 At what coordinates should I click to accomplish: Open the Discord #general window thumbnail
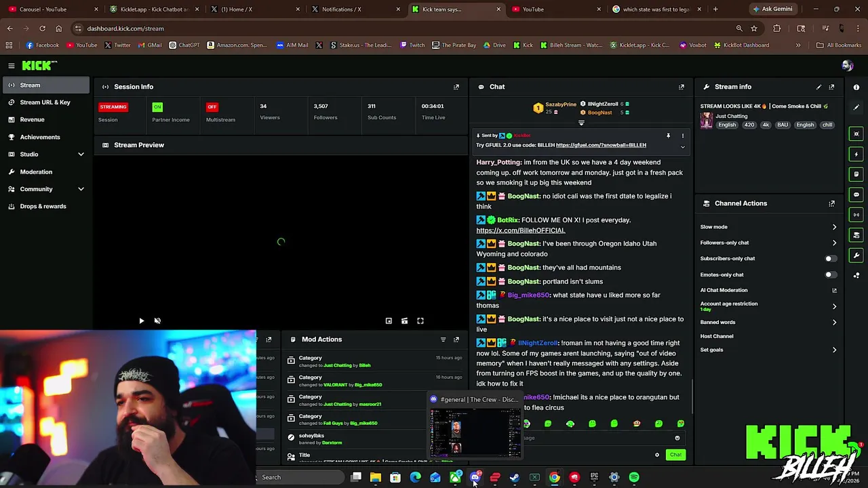475,426
